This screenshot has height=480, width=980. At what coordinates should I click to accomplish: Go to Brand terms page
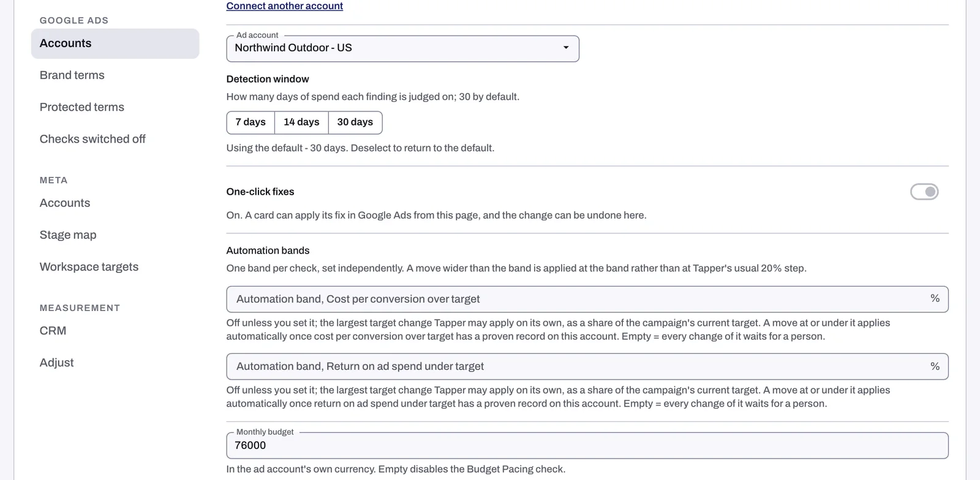coord(115,75)
